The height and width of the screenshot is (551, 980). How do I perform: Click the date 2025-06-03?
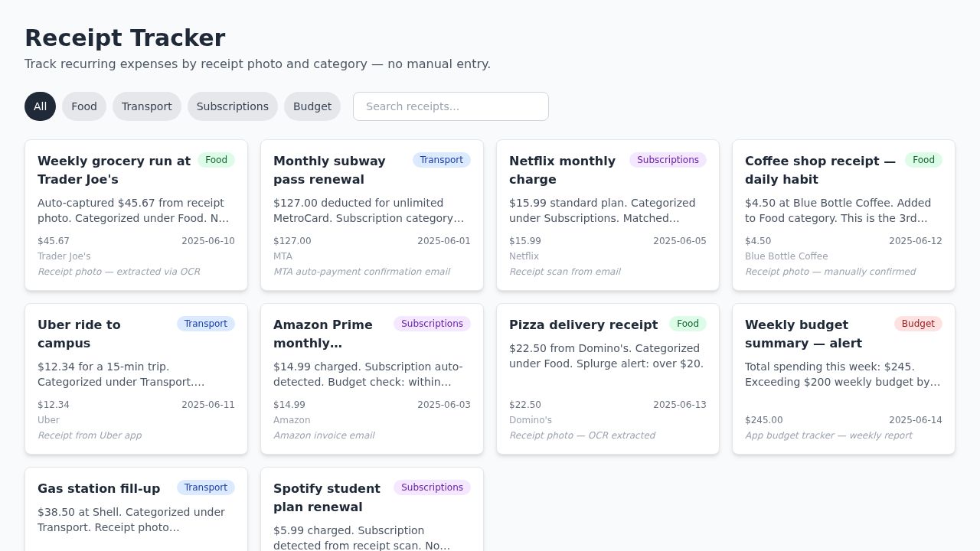[x=444, y=405]
